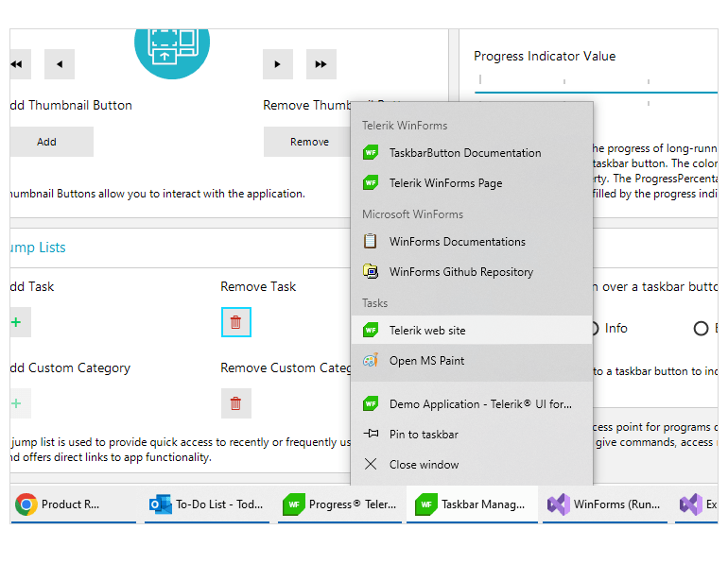Open TaskbarButton Documentation jump list entry
The height and width of the screenshot is (581, 728).
tap(472, 153)
